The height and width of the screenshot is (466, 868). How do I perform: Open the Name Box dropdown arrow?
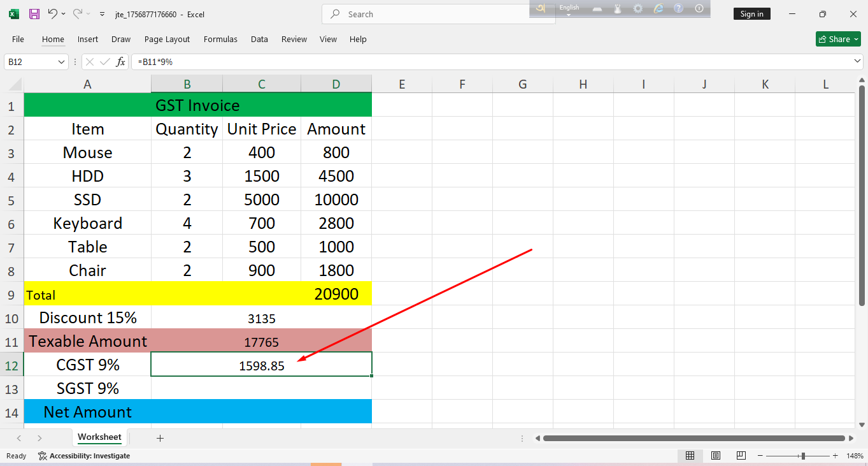(62, 62)
